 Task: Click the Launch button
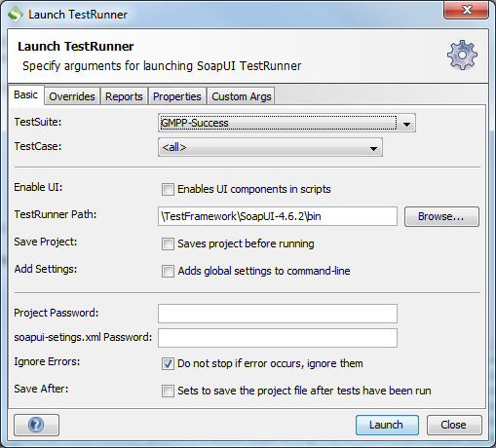coord(387,425)
